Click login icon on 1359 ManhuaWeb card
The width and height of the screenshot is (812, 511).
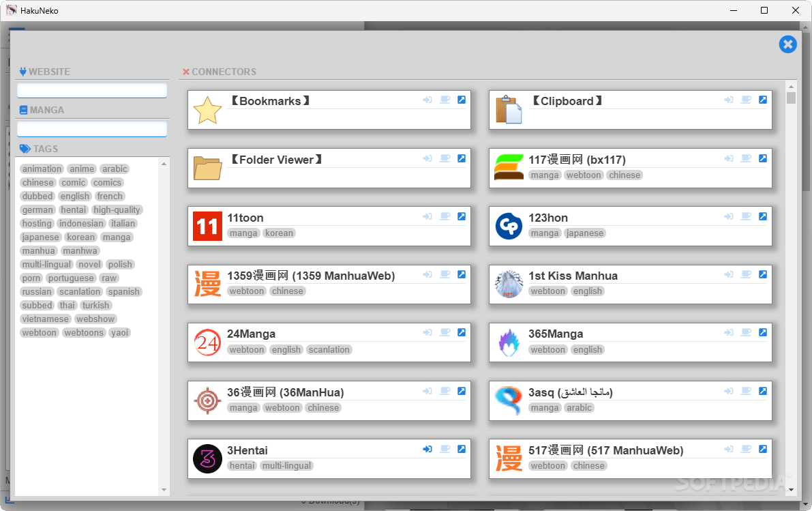[x=427, y=274]
